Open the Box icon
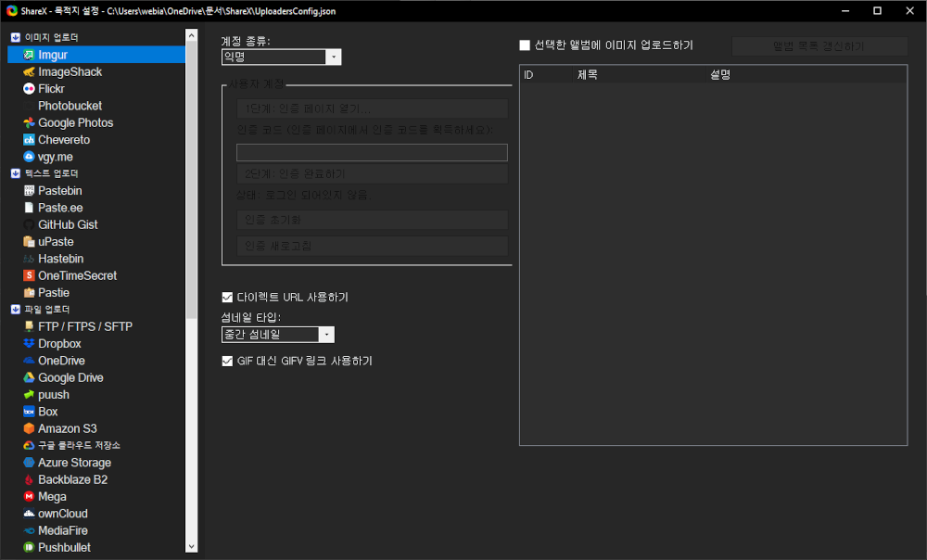 click(x=29, y=413)
